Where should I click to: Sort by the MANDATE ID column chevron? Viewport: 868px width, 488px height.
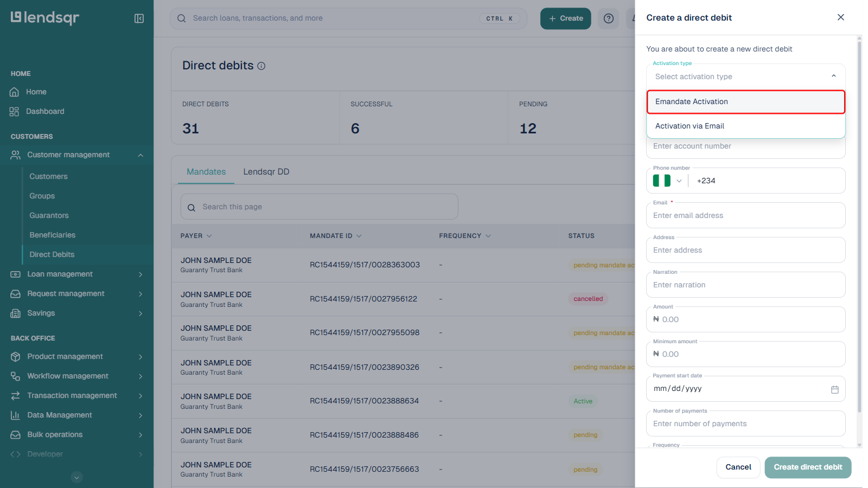tap(359, 236)
